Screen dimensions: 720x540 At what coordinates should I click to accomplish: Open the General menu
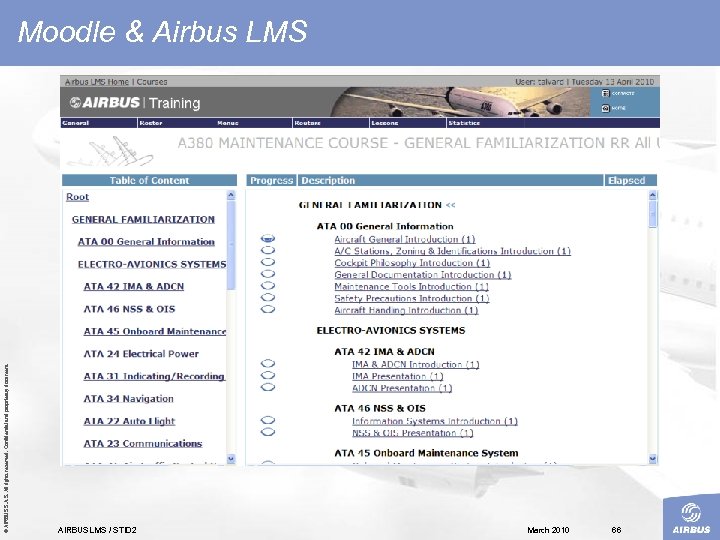[x=75, y=123]
